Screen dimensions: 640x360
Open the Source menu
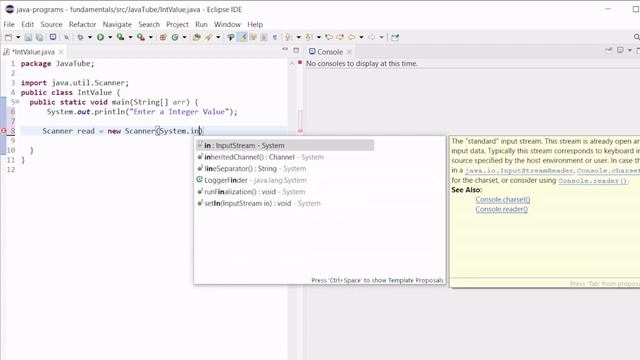click(51, 24)
